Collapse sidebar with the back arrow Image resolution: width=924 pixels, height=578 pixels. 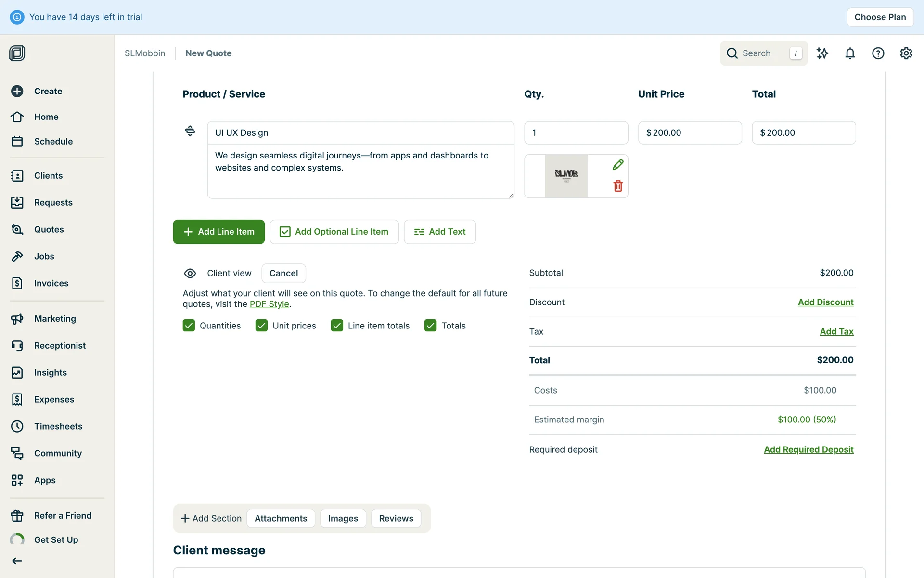coord(17,561)
